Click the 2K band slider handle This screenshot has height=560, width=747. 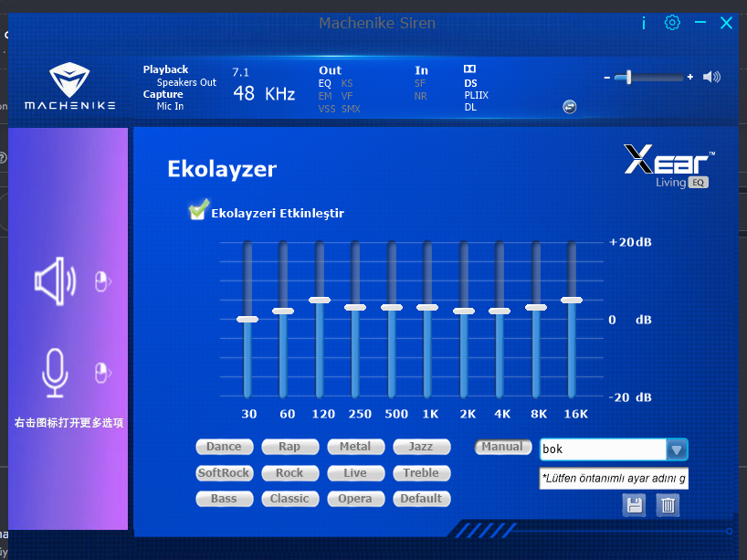(x=464, y=311)
